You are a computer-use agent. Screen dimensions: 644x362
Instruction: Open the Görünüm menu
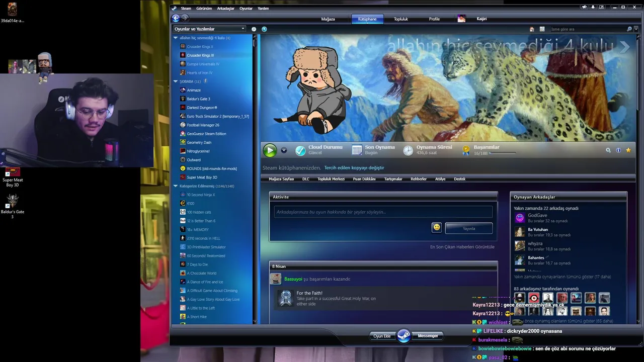pyautogui.click(x=204, y=8)
